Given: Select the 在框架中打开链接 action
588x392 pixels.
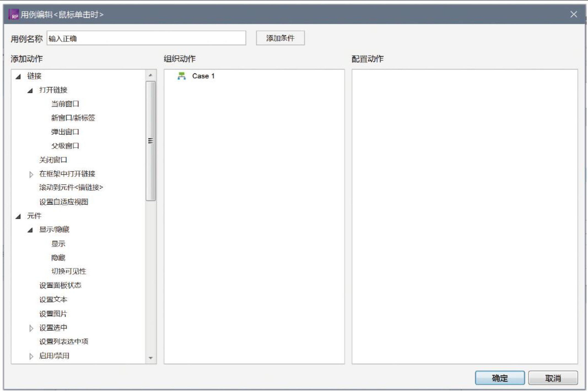Looking at the screenshot, I should coord(67,174).
